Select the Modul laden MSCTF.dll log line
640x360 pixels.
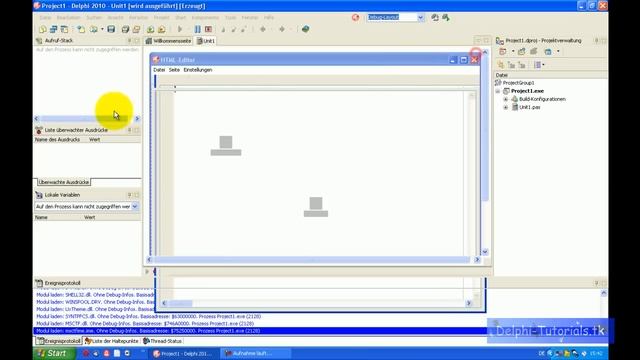pyautogui.click(x=145, y=324)
